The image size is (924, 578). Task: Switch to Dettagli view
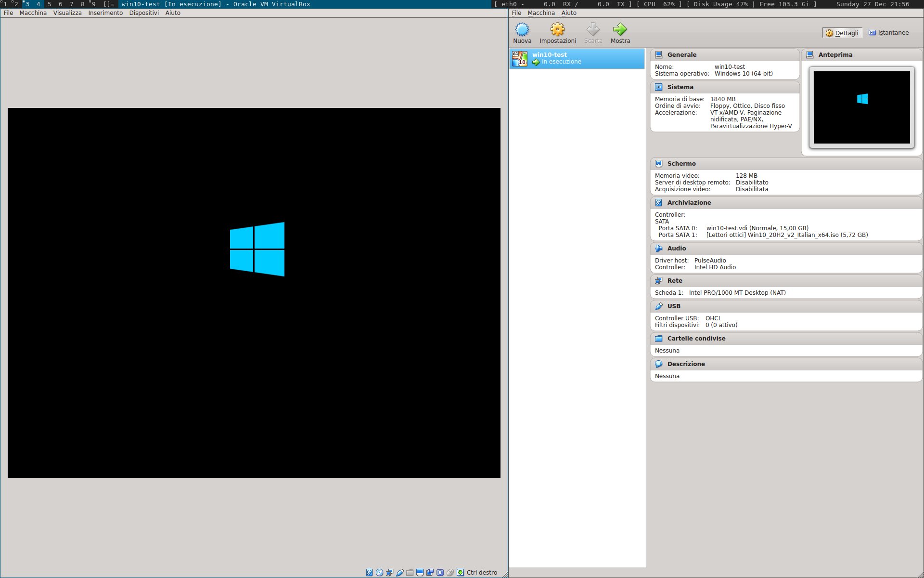[x=842, y=33]
